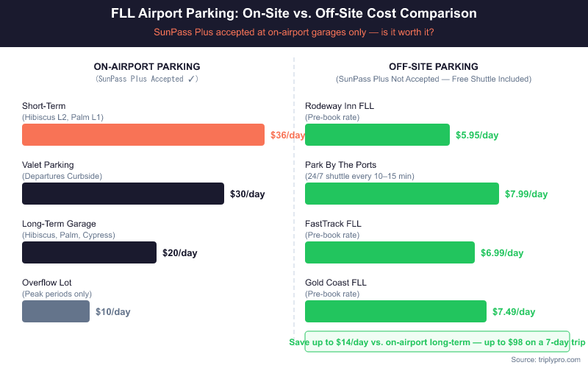Click the SunPass Plus Not Accepted note
Viewport: 588px width, 368px height.
[x=434, y=79]
